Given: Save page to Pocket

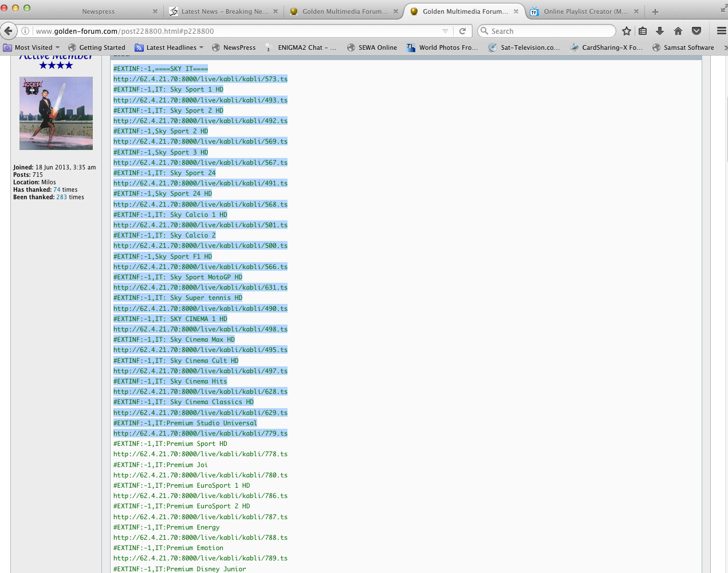Looking at the screenshot, I should pos(696,31).
